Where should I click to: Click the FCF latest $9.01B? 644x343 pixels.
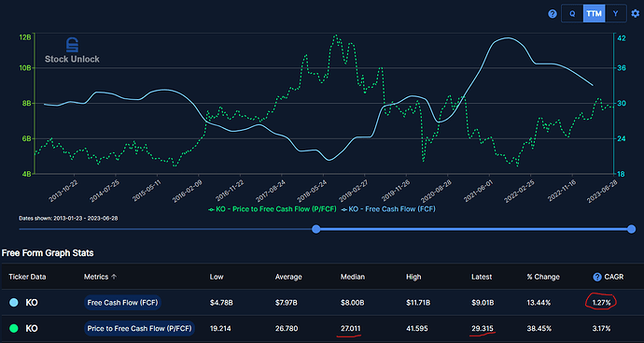(x=483, y=303)
